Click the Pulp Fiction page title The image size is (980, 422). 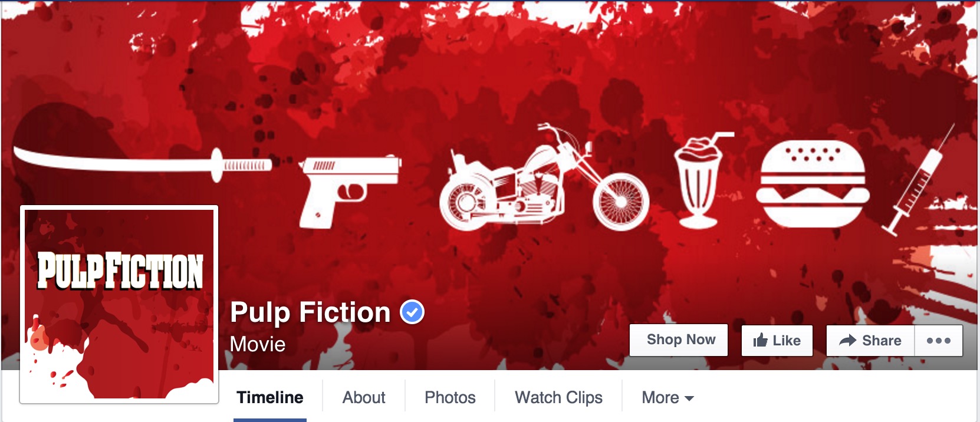(310, 312)
